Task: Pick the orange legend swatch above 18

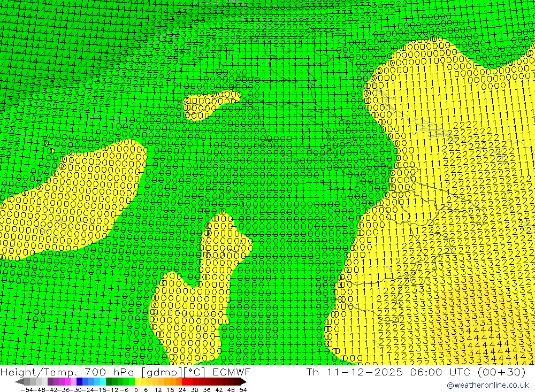Action: 173,382
